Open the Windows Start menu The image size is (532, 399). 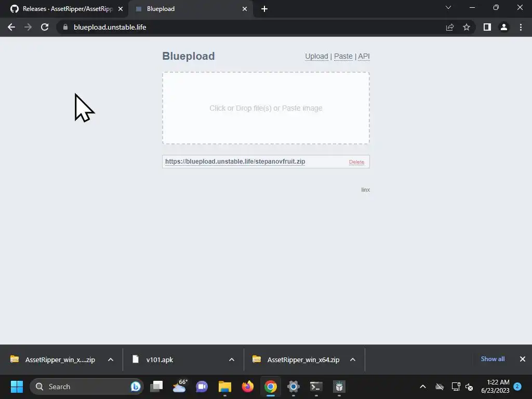point(17,387)
